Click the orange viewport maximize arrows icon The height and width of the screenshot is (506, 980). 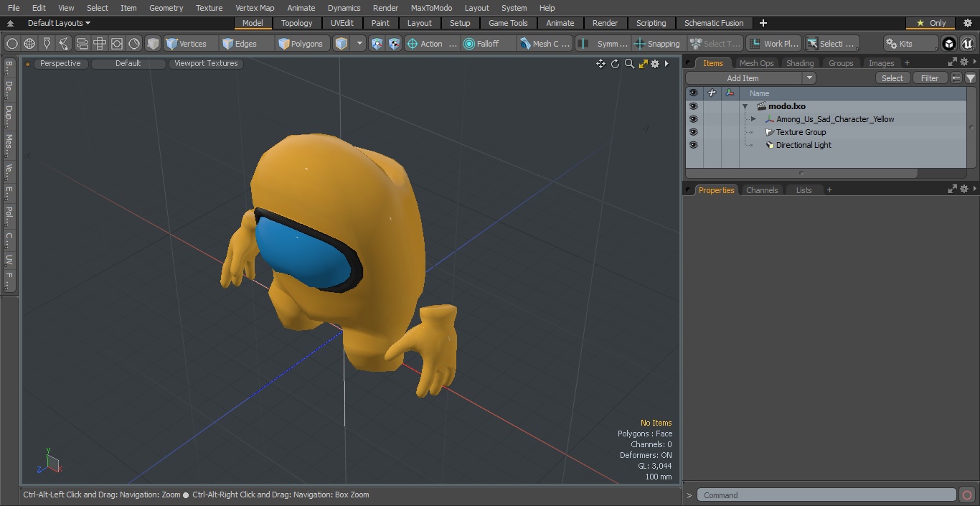tap(644, 64)
